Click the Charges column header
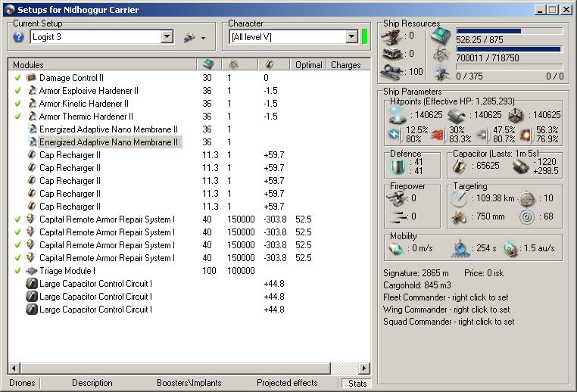 (x=346, y=65)
